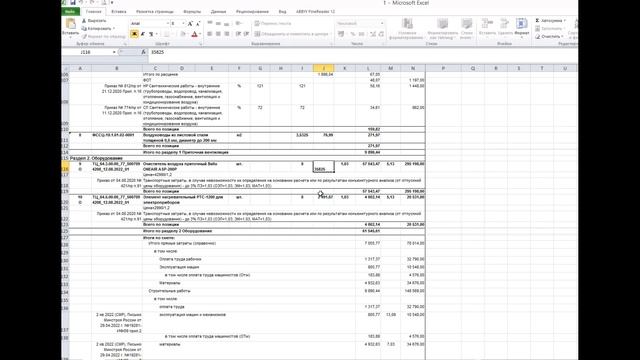
Task: Click the Decrease Decimal icon
Action: pos(381,34)
